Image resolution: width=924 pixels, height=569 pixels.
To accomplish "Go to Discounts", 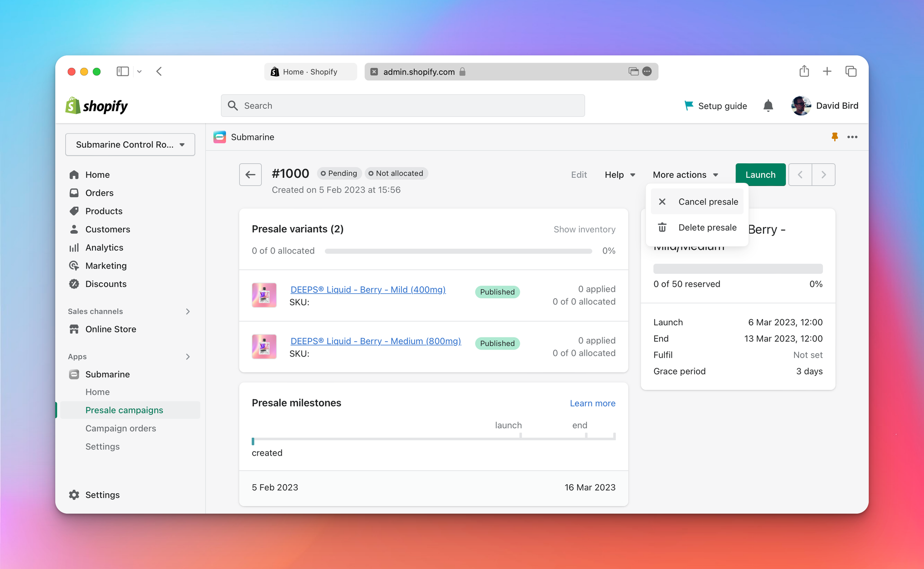I will click(x=106, y=284).
